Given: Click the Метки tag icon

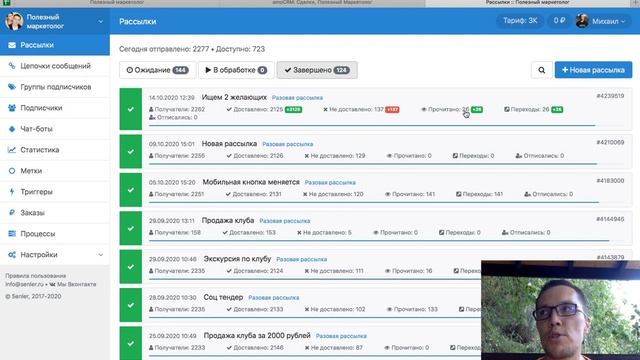Looking at the screenshot, I should coord(12,171).
